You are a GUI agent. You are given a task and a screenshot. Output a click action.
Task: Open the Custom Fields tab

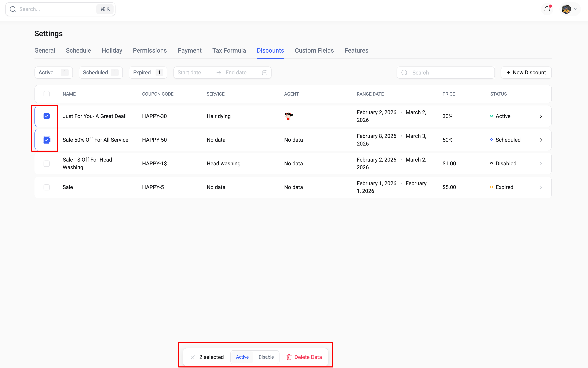pyautogui.click(x=314, y=50)
